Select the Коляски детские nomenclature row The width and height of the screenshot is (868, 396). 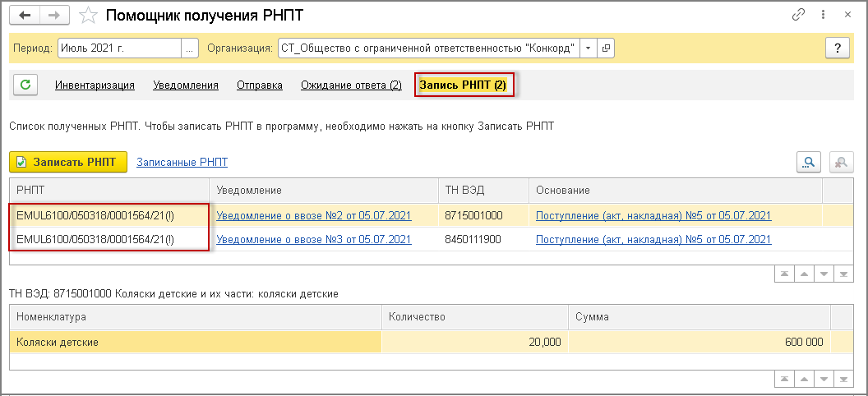pos(195,342)
